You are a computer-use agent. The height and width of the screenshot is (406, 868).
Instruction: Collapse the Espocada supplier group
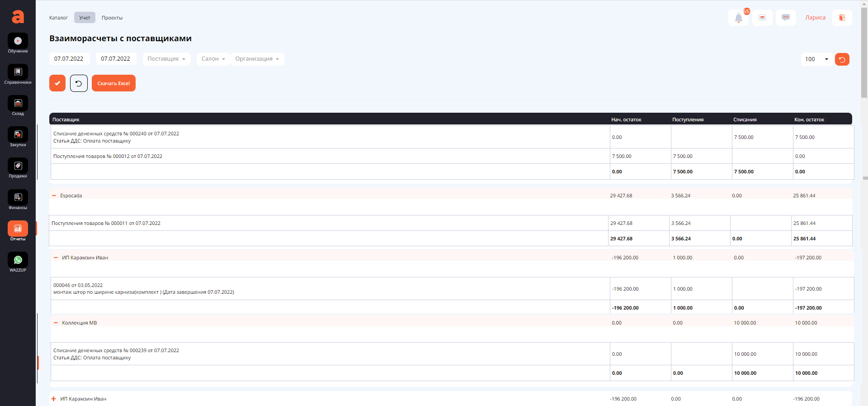pos(54,196)
